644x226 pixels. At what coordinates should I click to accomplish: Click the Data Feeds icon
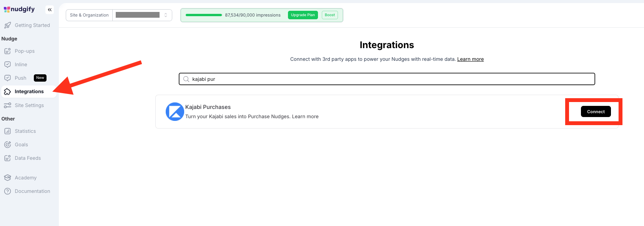pyautogui.click(x=7, y=158)
